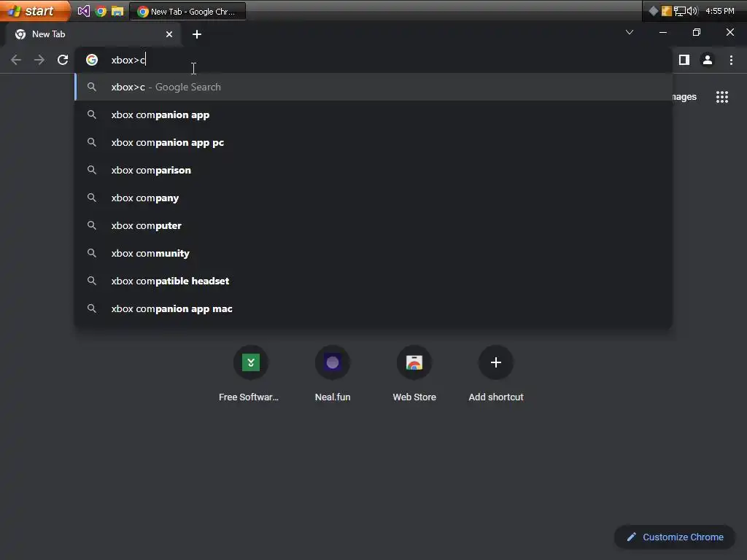Minimize the Chrome window
747x560 pixels.
click(662, 32)
